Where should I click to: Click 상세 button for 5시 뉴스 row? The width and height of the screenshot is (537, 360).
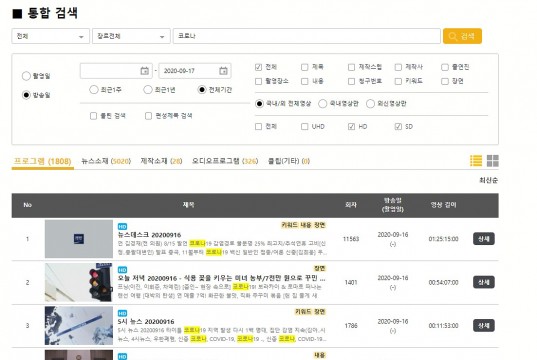[x=484, y=325]
